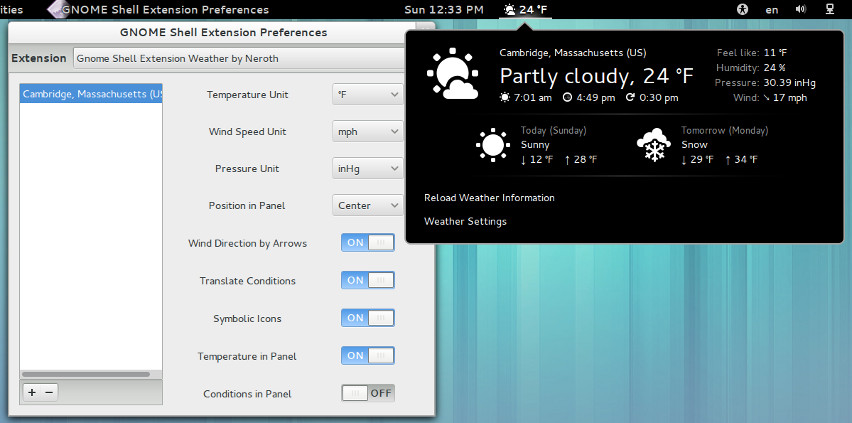Expand the Pressure Unit dropdown showing inHg

pyautogui.click(x=368, y=169)
